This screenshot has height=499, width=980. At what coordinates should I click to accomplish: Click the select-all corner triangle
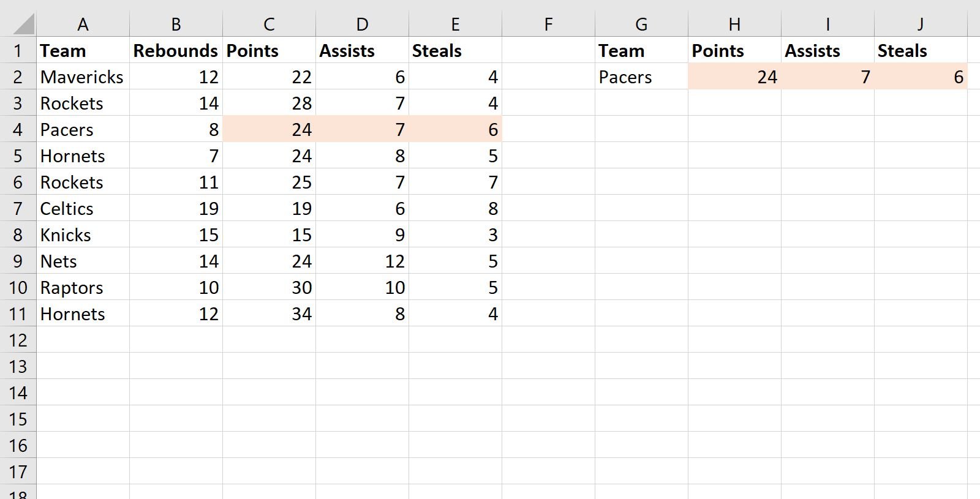23,24
